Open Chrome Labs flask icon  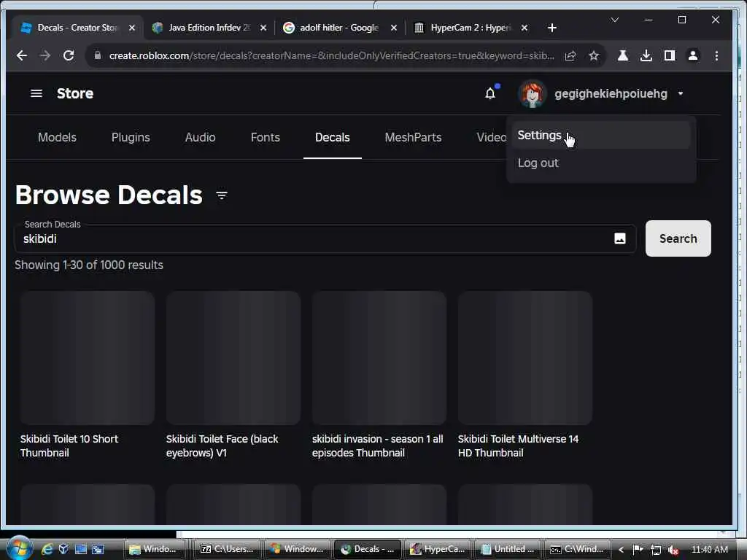tap(623, 55)
